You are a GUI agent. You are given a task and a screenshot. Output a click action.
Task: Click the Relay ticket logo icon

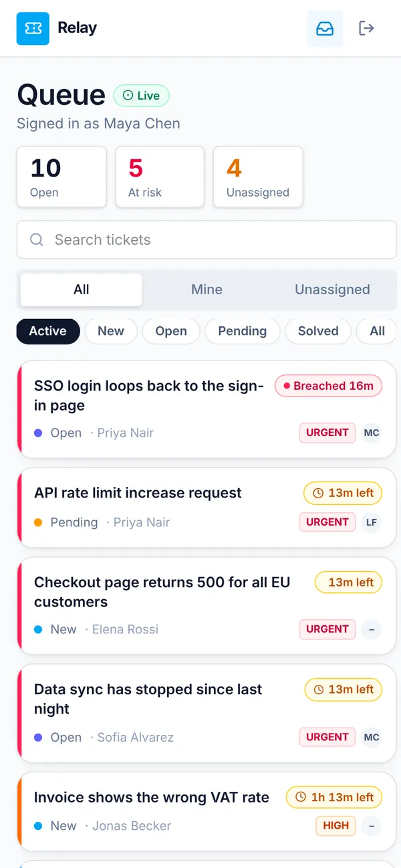click(33, 29)
